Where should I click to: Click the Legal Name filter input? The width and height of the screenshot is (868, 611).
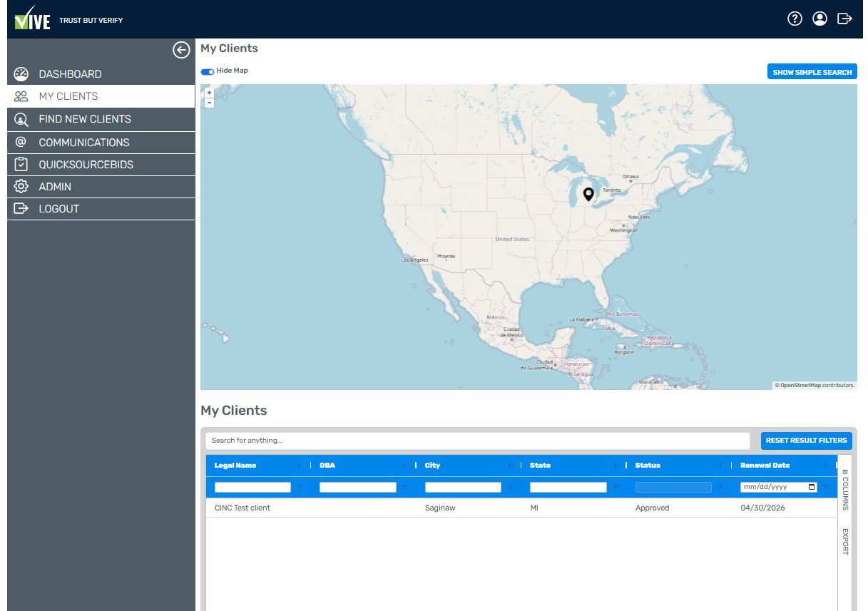click(x=252, y=488)
